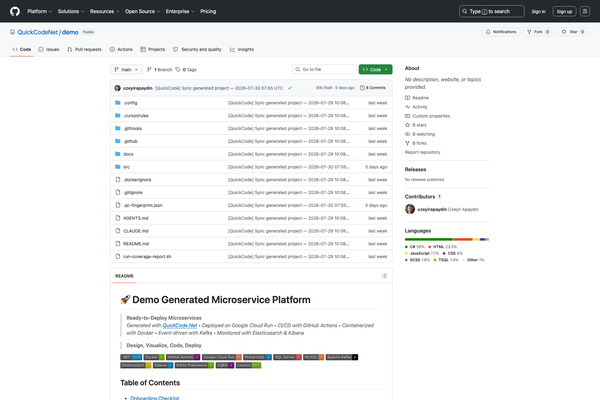The image size is (600, 400).
Task: Open the demo repository link
Action: tap(70, 32)
